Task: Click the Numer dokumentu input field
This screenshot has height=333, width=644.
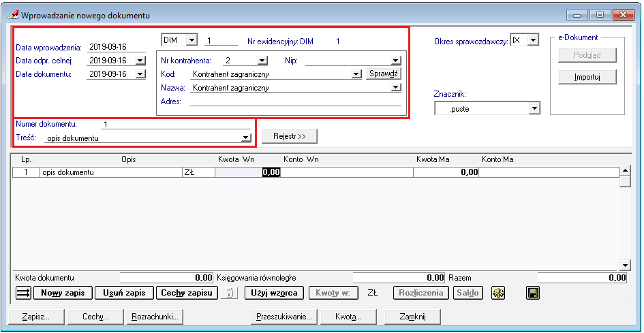Action: pyautogui.click(x=176, y=125)
